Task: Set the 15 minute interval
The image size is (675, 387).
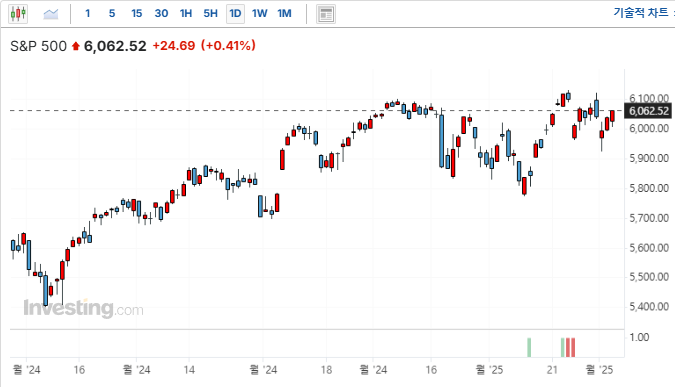Action: click(x=136, y=14)
